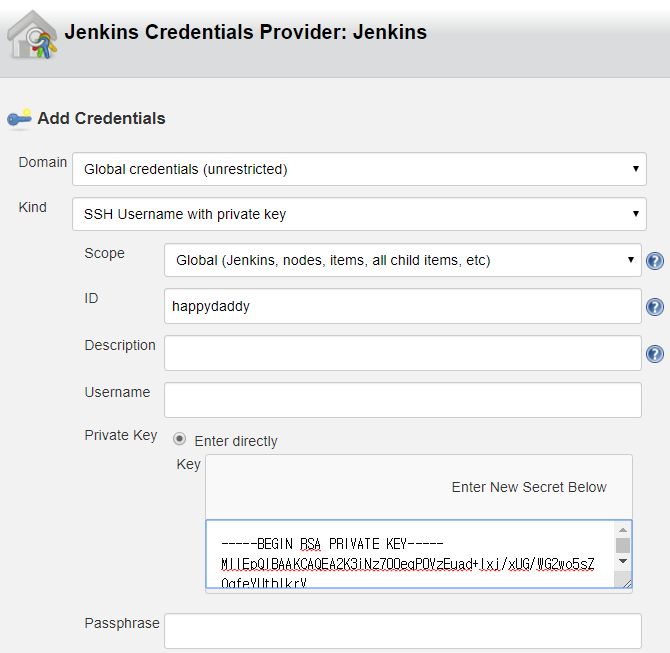
Task: Click the Private Key label
Action: point(121,435)
